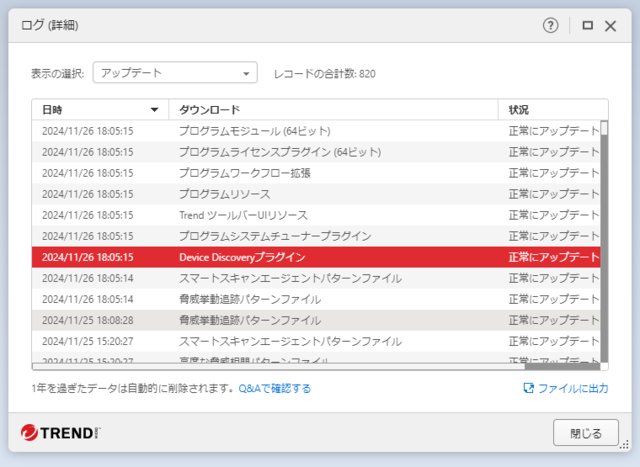
Task: Sort by the 日時 column header
Action: point(100,109)
